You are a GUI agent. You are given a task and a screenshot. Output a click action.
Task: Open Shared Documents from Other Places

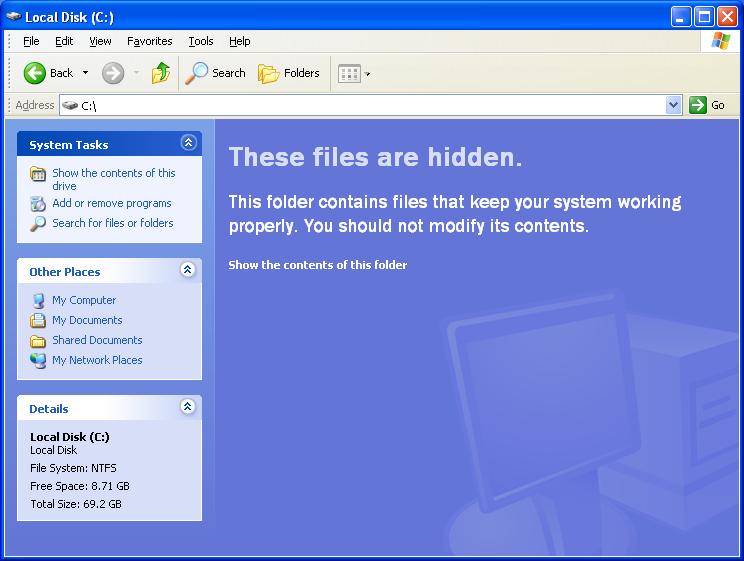click(97, 340)
